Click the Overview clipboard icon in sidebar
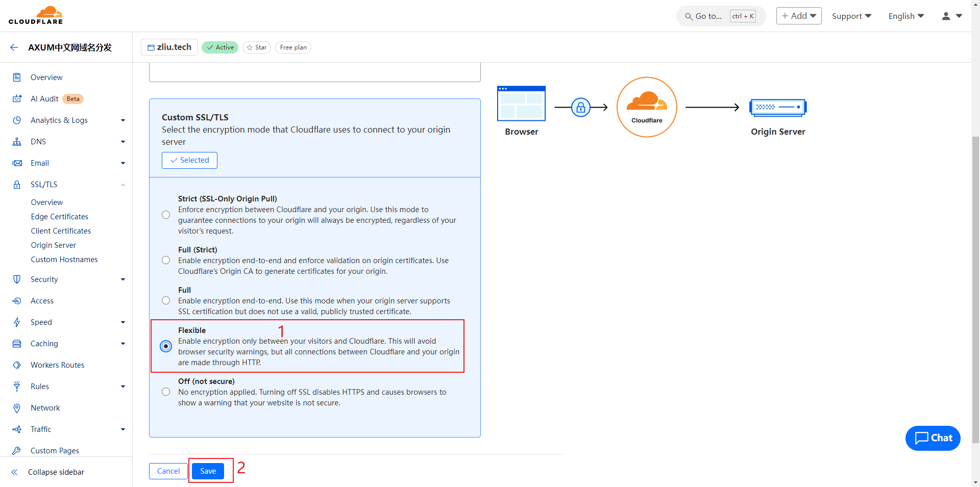980x487 pixels. tap(17, 78)
